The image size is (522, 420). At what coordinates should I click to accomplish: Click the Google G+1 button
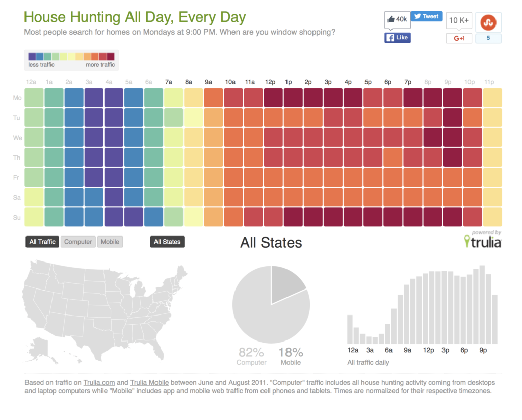coord(459,38)
